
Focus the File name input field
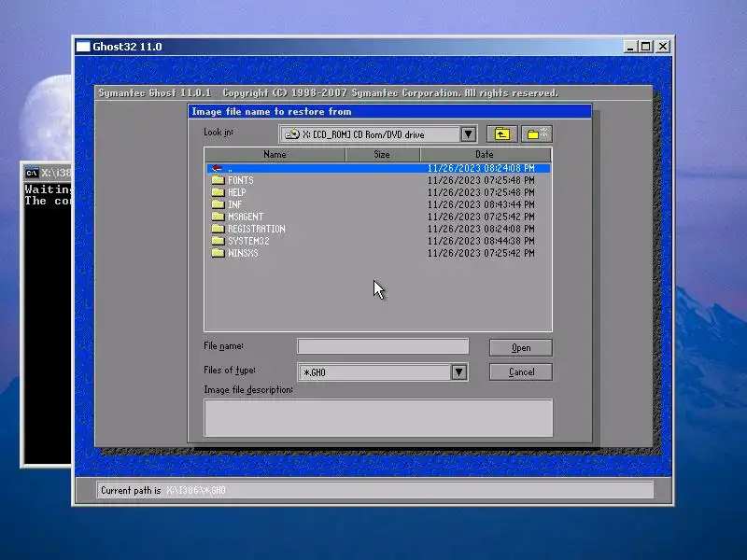383,346
